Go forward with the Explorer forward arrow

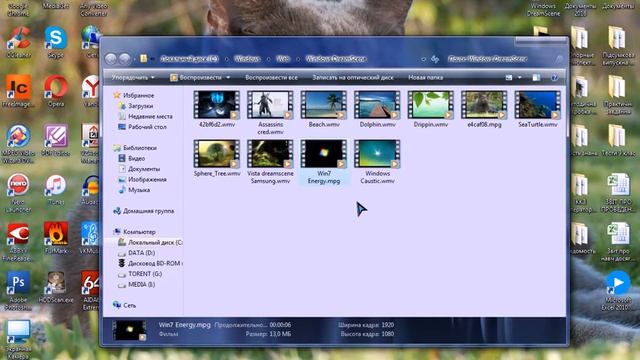125,59
